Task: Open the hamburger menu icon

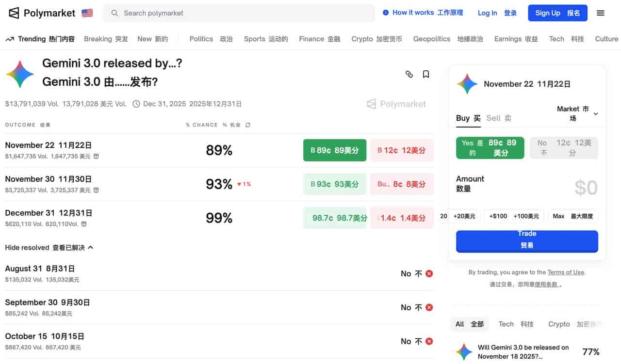Action: coord(601,13)
